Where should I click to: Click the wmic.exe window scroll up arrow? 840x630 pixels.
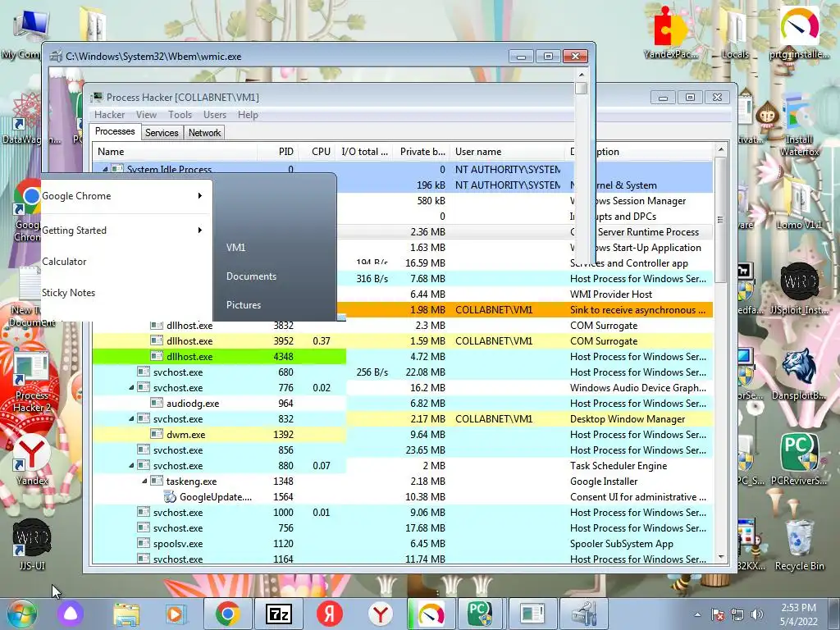[582, 75]
